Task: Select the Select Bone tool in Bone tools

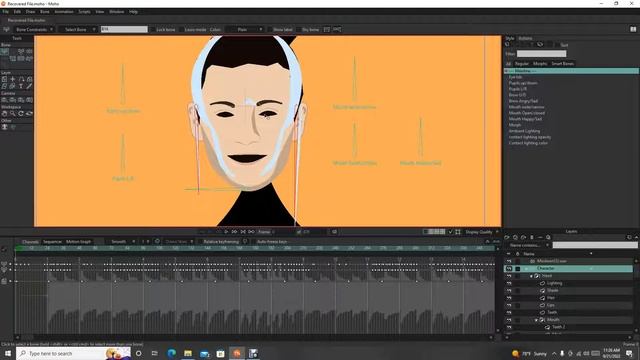Action: (4, 51)
